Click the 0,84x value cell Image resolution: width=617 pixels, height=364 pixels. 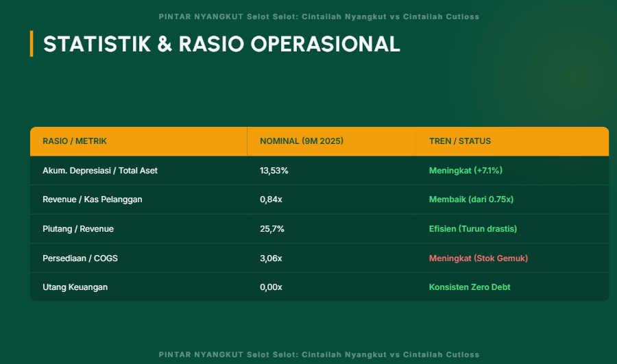tap(271, 199)
